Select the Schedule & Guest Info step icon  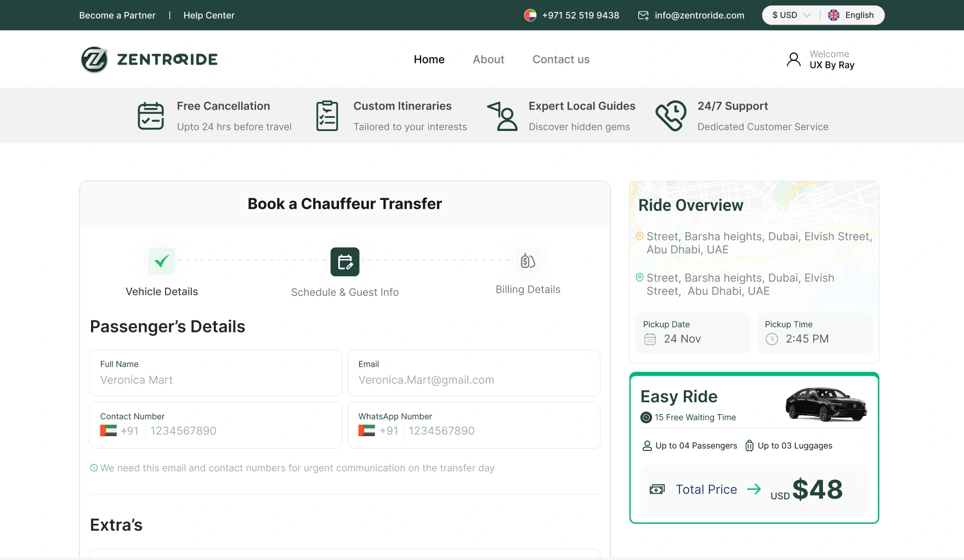coord(345,262)
